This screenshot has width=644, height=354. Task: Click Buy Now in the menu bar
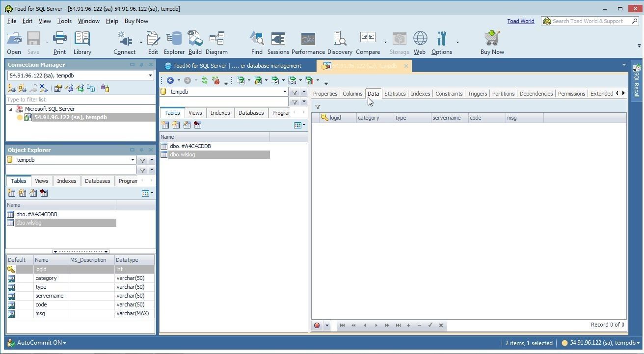tap(136, 21)
